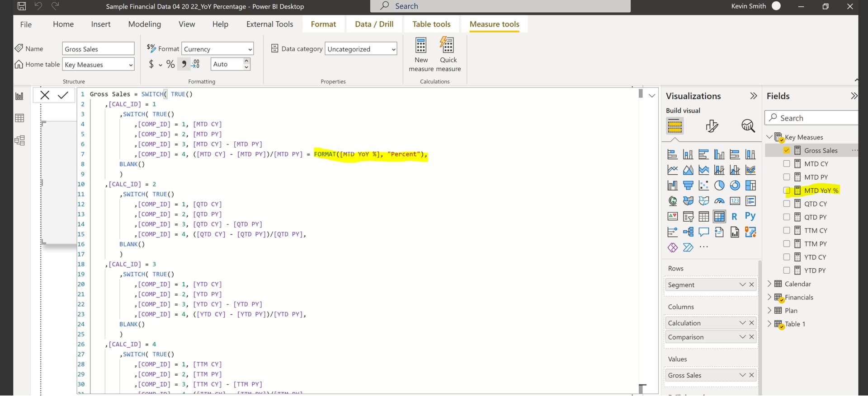Open the File menu
The height and width of the screenshot is (396, 868).
point(26,24)
